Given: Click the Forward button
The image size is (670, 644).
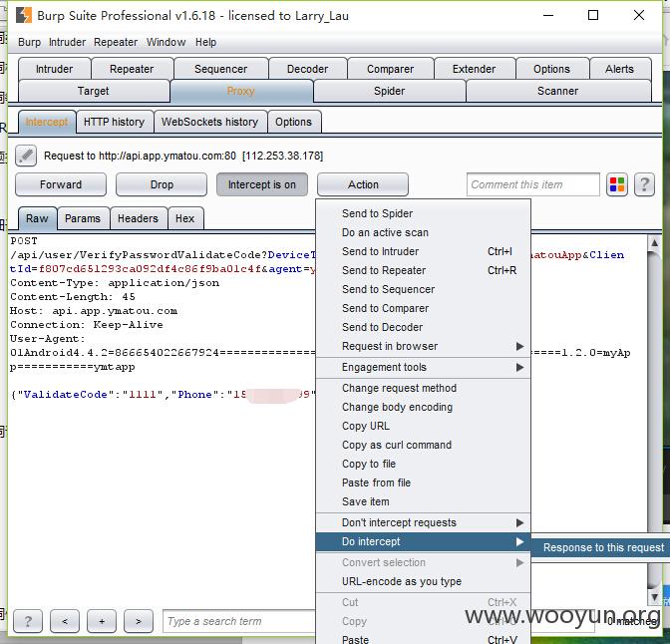Looking at the screenshot, I should (61, 184).
